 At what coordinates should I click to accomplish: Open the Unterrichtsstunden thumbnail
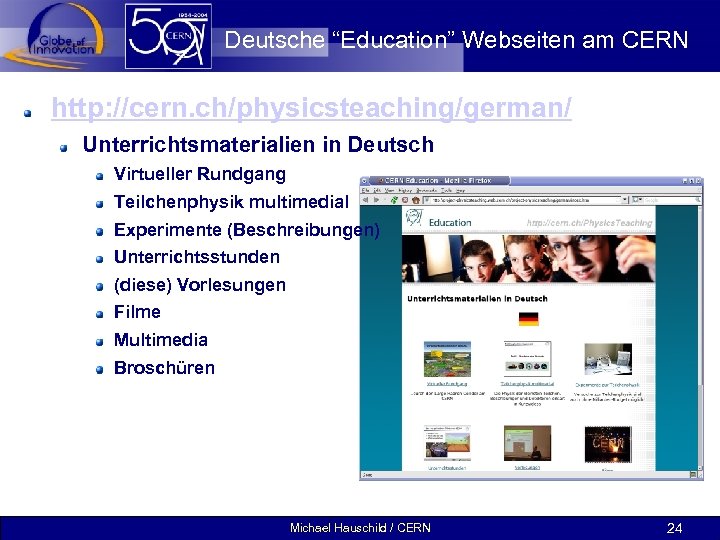coord(447,443)
